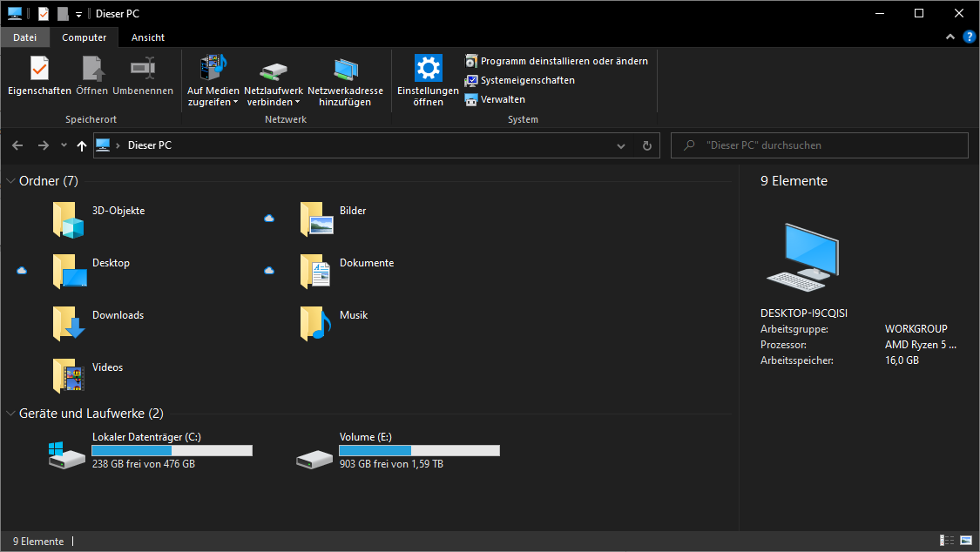
Task: Collapse the Ordner (7) group
Action: point(10,181)
